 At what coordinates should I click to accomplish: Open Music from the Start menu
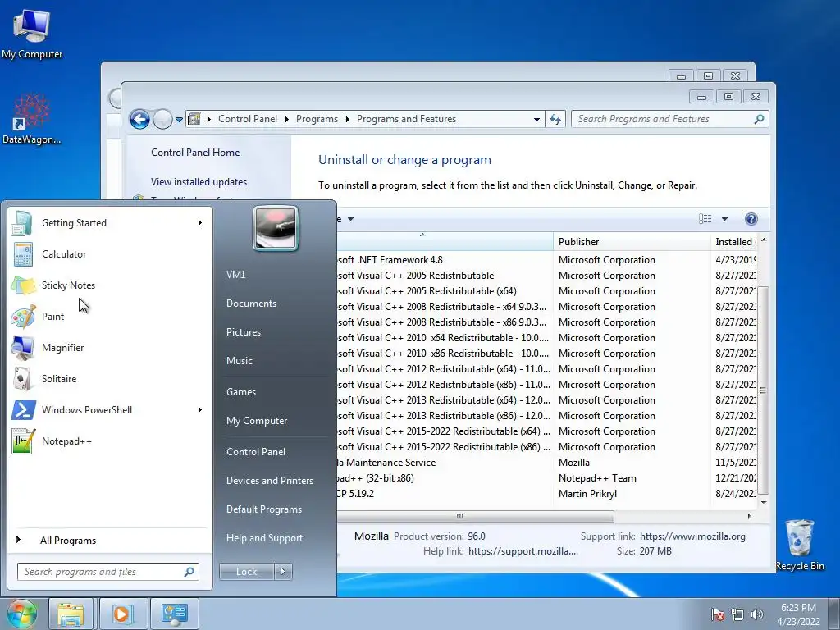(240, 361)
